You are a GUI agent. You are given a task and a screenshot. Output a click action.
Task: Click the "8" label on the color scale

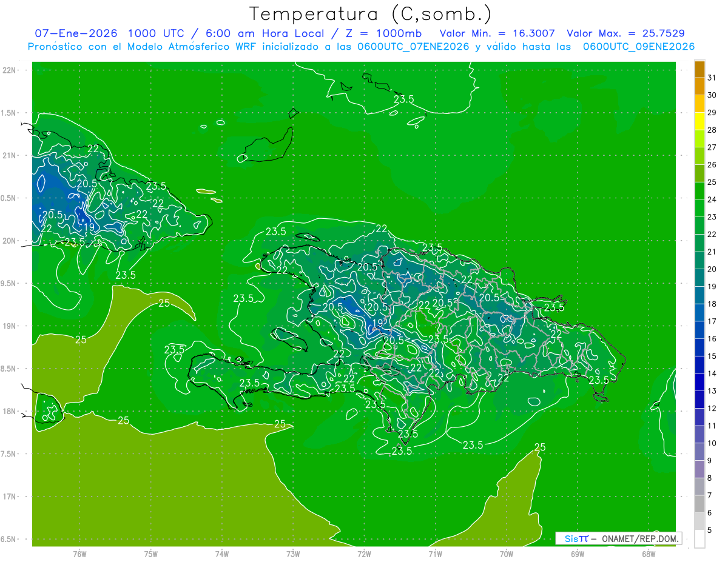click(x=709, y=478)
